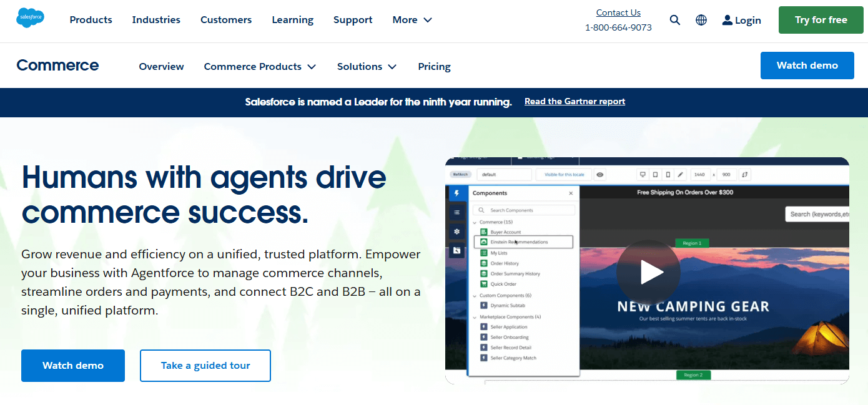Select the settings gear in the builder sidebar

(x=457, y=232)
